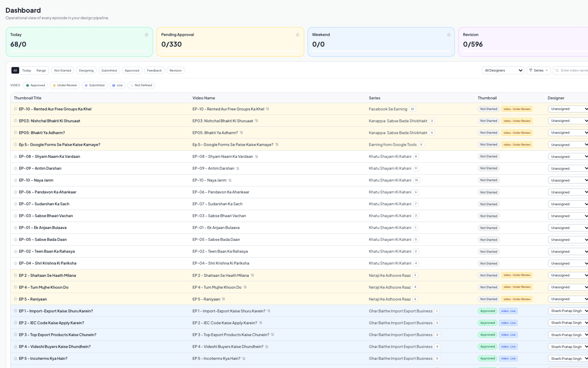Click the video · Under Review tag for EP05: Bhakti Ya Adharm?
Image resolution: width=588 pixels, height=368 pixels.
point(517,133)
